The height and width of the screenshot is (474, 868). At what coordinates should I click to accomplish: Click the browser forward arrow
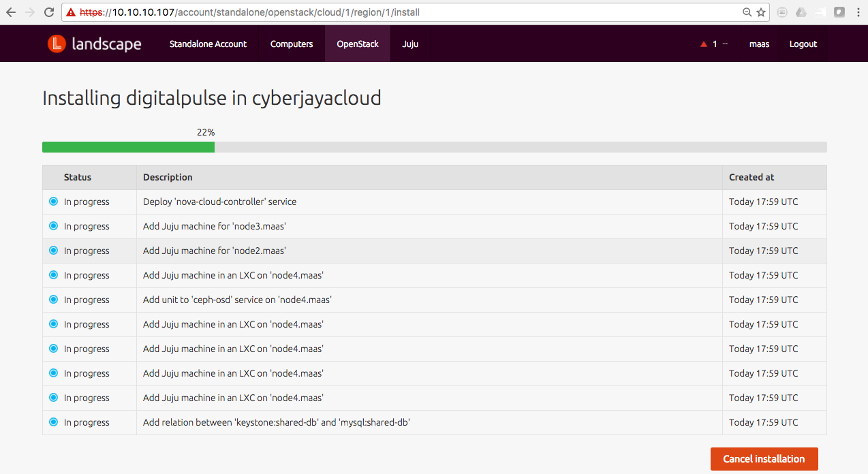(30, 12)
